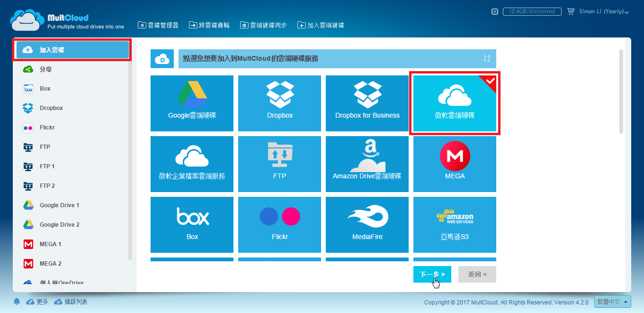This screenshot has height=313, width=644.
Task: Open the 繁體中文 language selector
Action: coord(614,302)
